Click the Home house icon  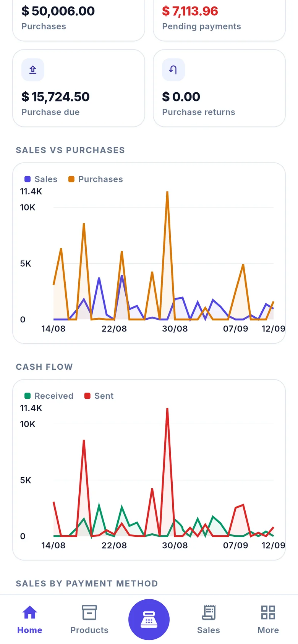point(30,612)
